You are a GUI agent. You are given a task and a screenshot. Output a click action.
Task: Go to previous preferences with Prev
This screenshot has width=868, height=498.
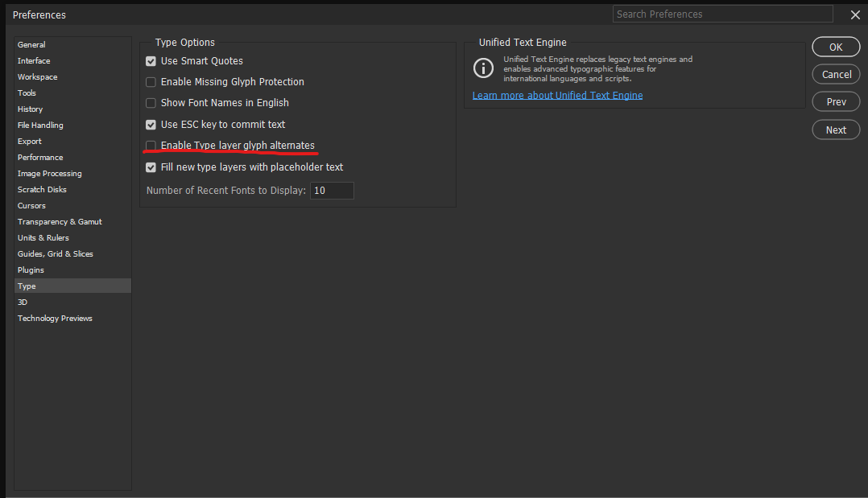point(836,101)
